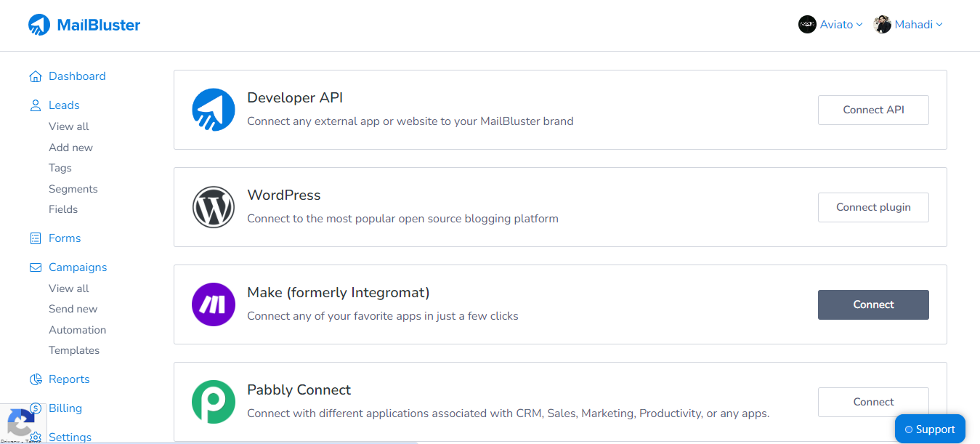980x444 pixels.
Task: Click the Leads person icon in sidebar
Action: pos(35,105)
